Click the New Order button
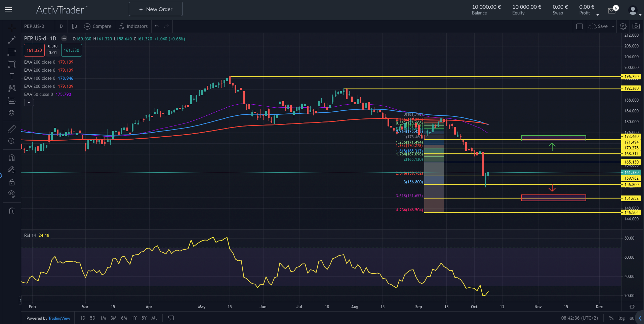644x324 pixels. (x=156, y=9)
